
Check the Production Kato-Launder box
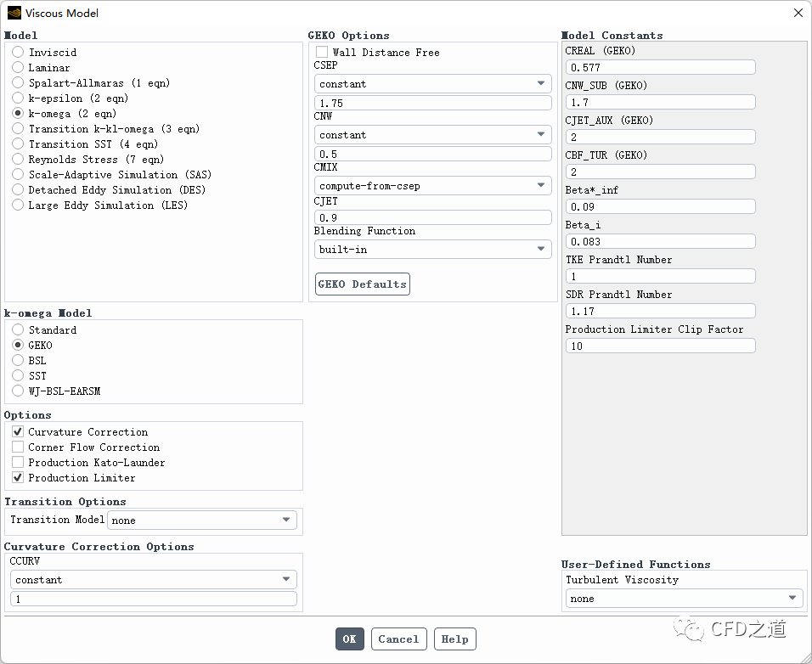click(x=18, y=463)
